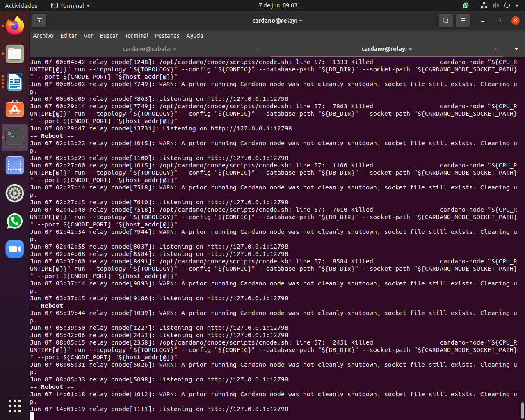This screenshot has width=525, height=420.
Task: Open the gear-shaped app in the dock
Action: [15, 193]
